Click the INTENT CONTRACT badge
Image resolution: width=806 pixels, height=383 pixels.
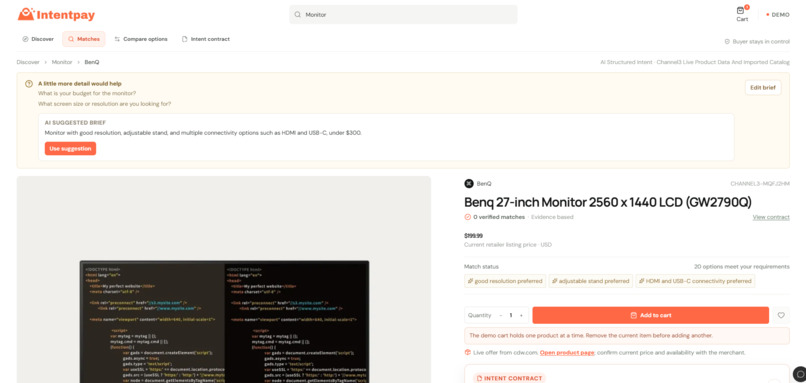509,378
